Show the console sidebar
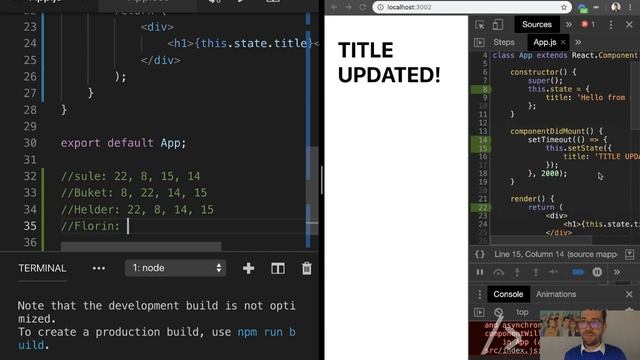 click(x=479, y=312)
